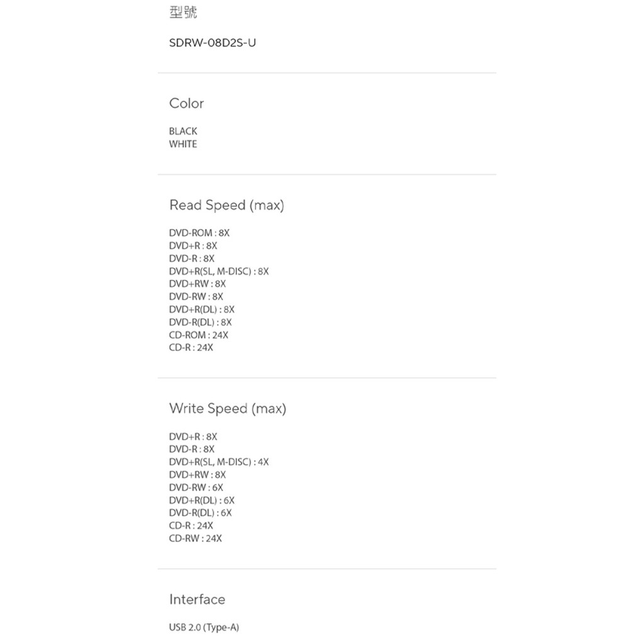Click the DVD+RW : 8X write speed line

coord(197,475)
